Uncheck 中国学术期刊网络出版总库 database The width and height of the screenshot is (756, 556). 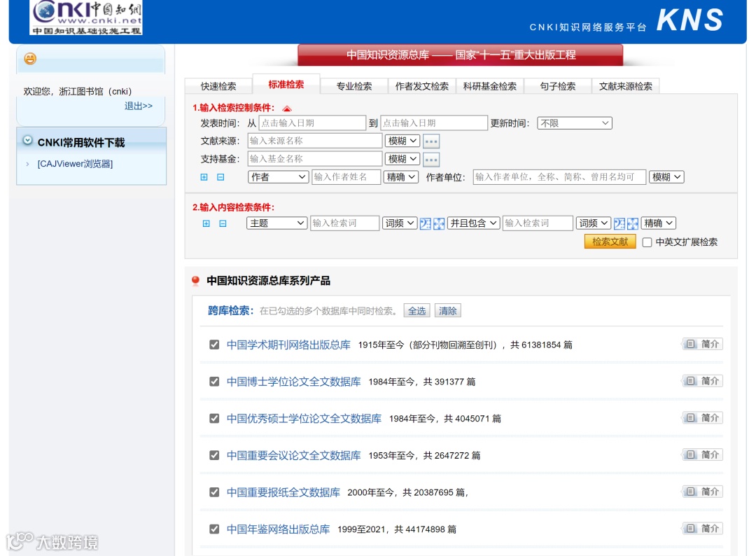pyautogui.click(x=215, y=345)
